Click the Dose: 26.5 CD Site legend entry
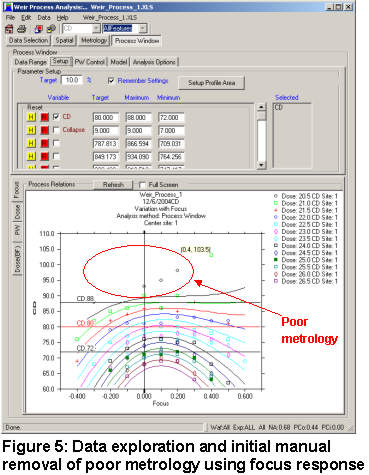This screenshot has width=369, height=475. pyautogui.click(x=306, y=281)
